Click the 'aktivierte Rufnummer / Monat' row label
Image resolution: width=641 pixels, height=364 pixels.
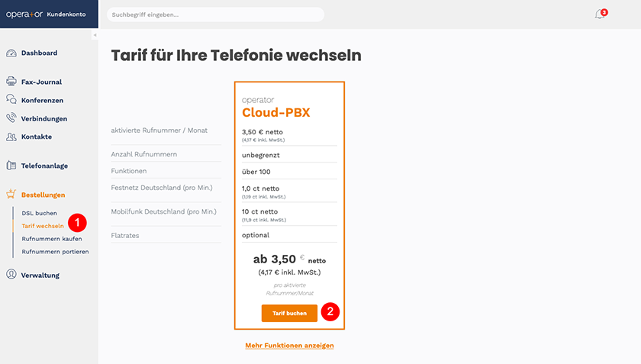click(159, 130)
